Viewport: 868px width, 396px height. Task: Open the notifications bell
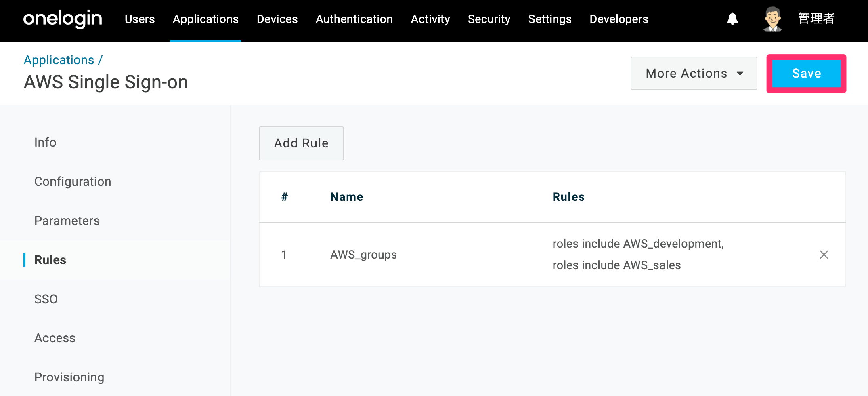click(x=732, y=19)
